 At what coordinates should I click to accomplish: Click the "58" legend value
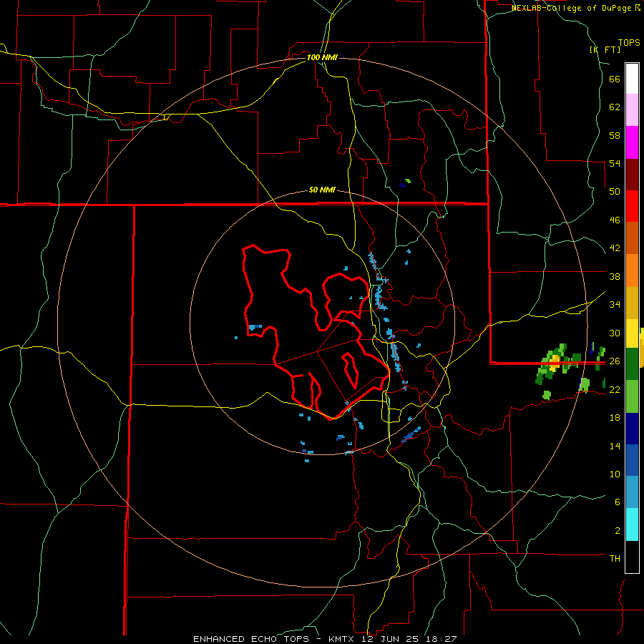click(x=615, y=135)
